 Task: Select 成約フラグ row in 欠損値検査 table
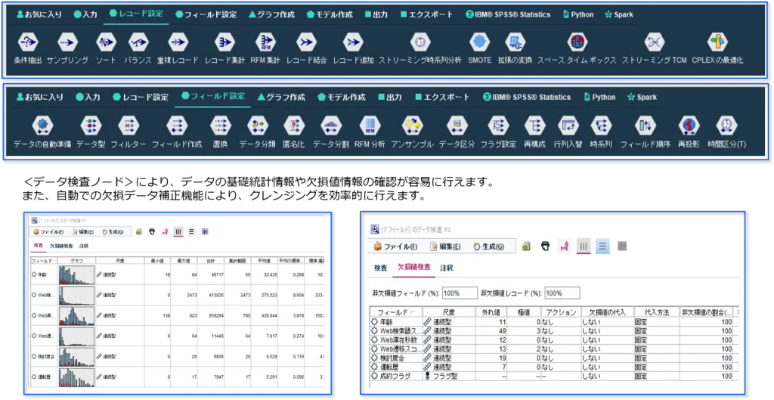tap(553, 376)
